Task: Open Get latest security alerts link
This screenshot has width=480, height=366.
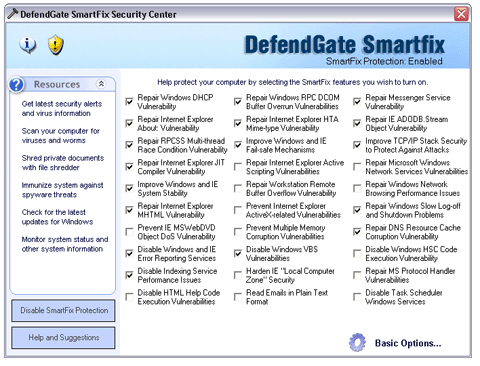Action: tap(62, 109)
